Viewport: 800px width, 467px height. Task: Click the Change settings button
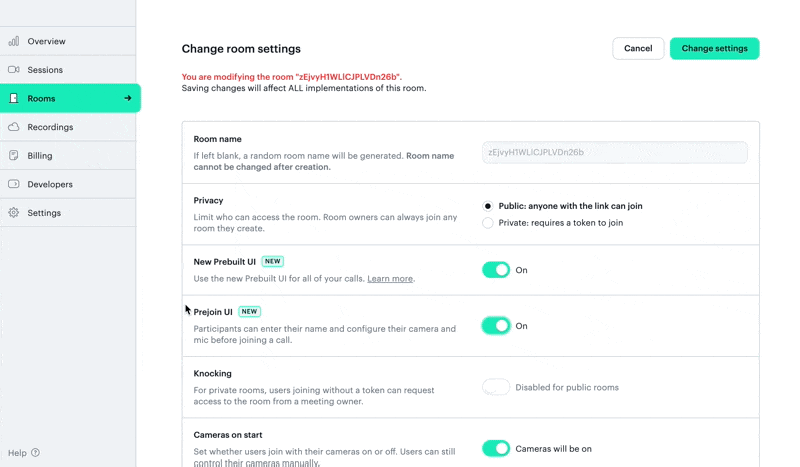click(714, 48)
